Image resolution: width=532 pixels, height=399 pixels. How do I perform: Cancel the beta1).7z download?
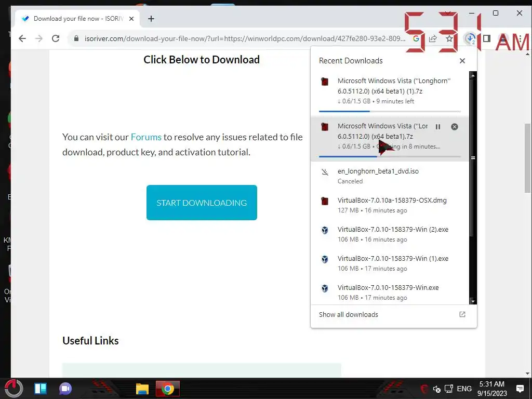pos(454,127)
